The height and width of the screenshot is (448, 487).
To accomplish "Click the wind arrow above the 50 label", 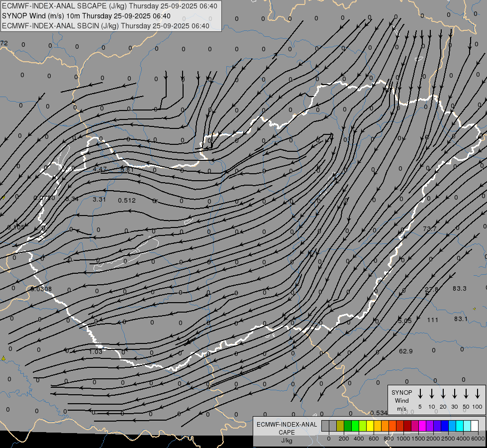I will click(x=466, y=394).
